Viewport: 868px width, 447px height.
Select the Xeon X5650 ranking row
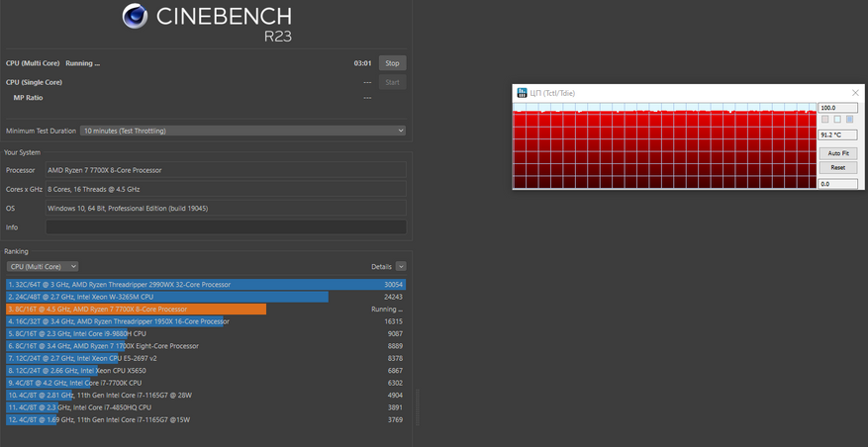tap(206, 371)
